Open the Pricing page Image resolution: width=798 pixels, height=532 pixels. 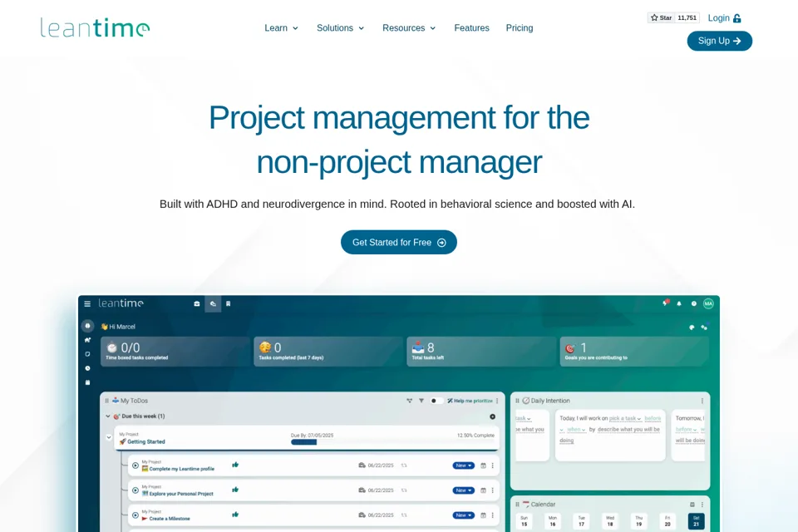pos(520,28)
